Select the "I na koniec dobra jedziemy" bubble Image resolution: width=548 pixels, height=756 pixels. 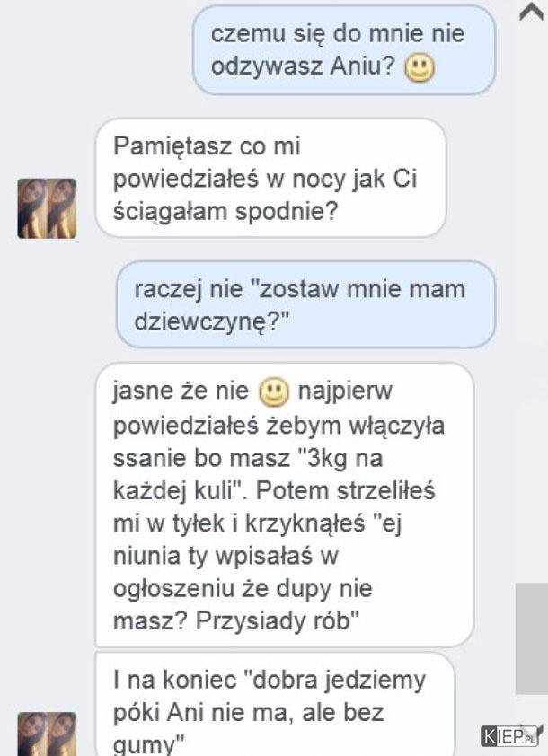coord(275,704)
